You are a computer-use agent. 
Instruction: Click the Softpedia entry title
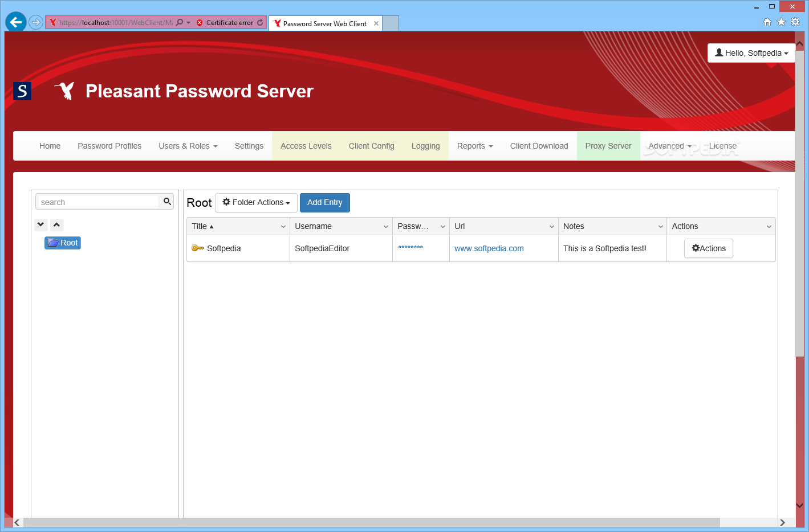point(224,248)
